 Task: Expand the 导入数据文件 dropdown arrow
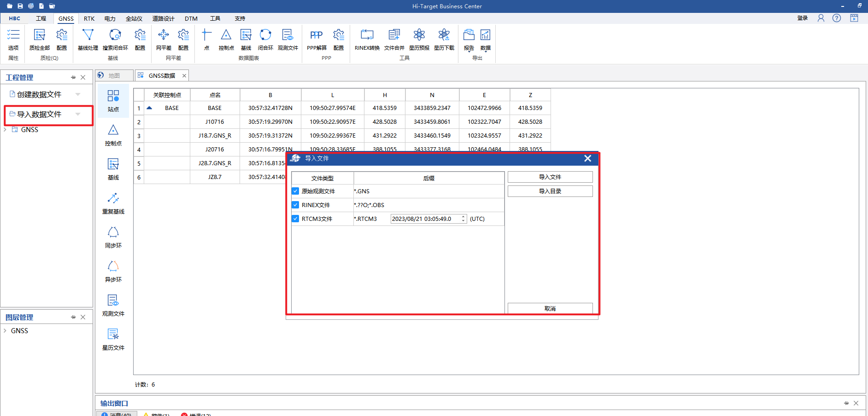[78, 114]
